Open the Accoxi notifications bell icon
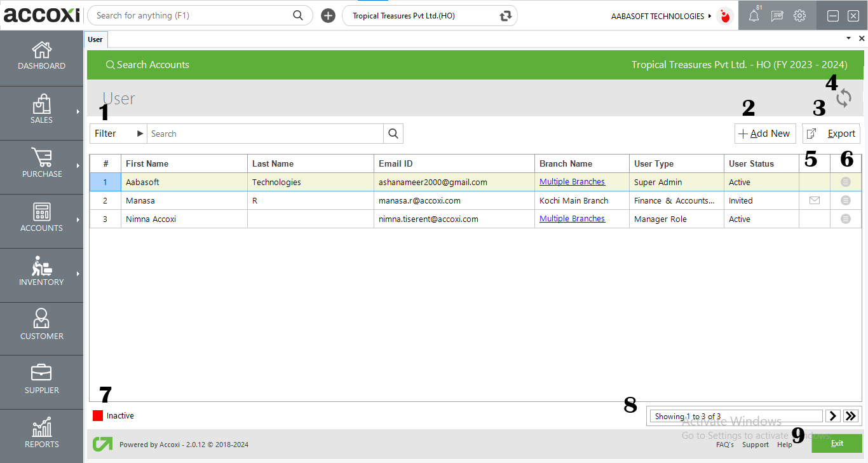This screenshot has height=463, width=868. 754,15
